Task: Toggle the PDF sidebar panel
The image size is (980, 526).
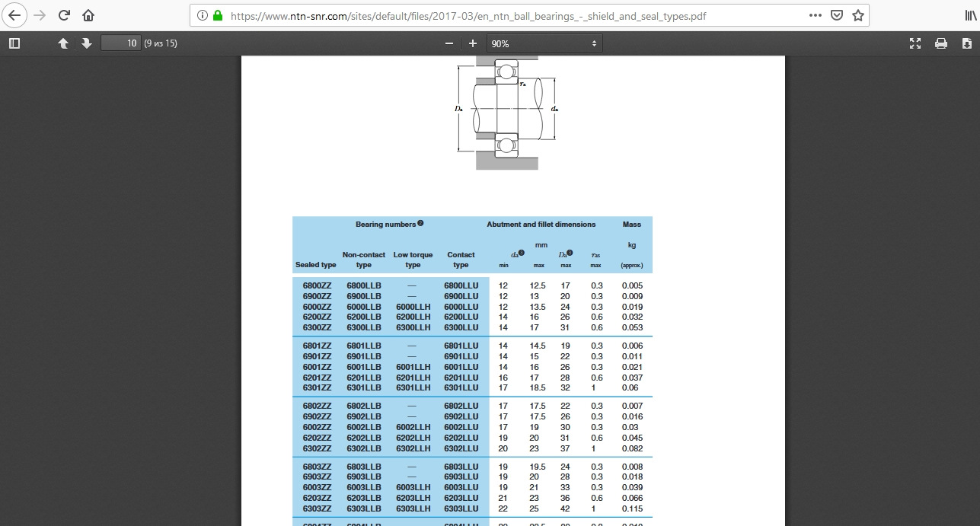Action: pos(14,43)
